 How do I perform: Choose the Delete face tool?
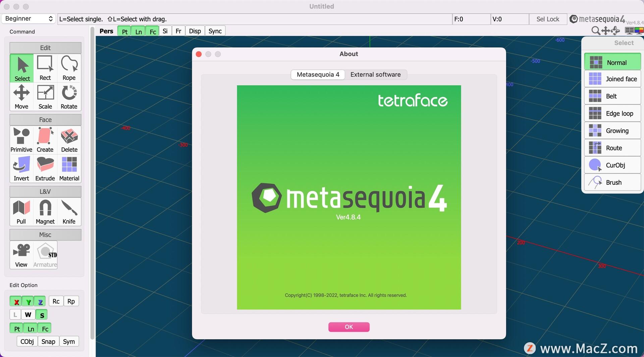click(69, 140)
